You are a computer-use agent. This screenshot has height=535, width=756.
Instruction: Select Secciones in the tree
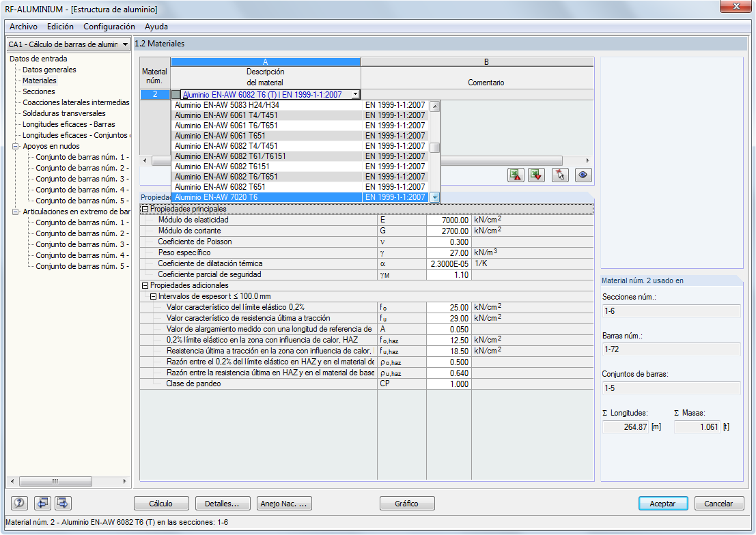[38, 91]
